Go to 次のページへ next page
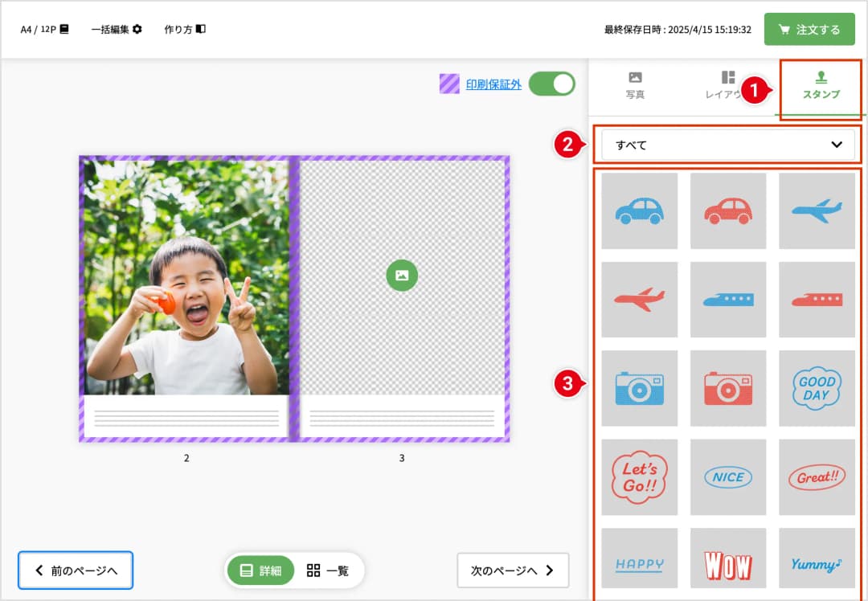Screen dimensions: 868x601 coord(513,570)
